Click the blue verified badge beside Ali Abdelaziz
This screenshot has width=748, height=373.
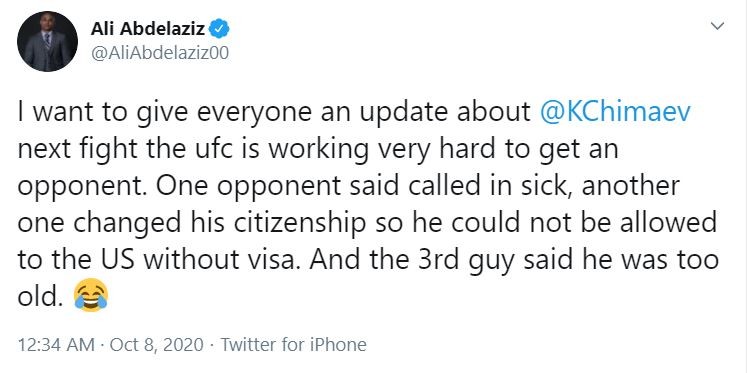(220, 29)
